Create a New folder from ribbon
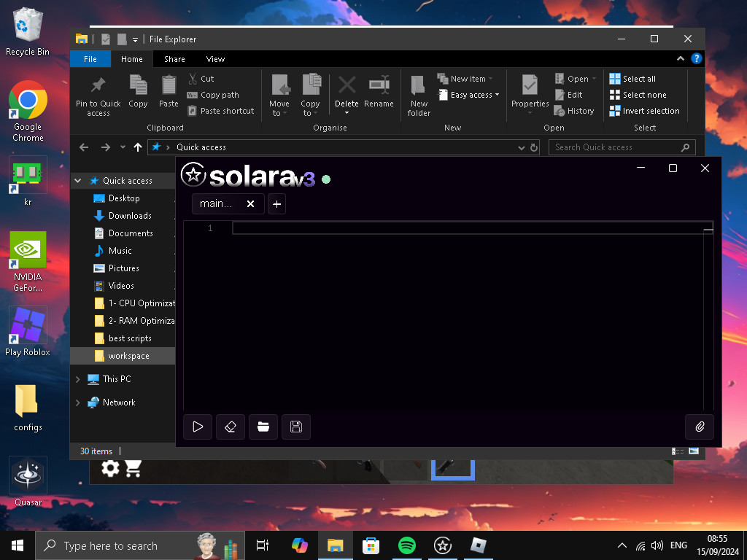 tap(419, 96)
